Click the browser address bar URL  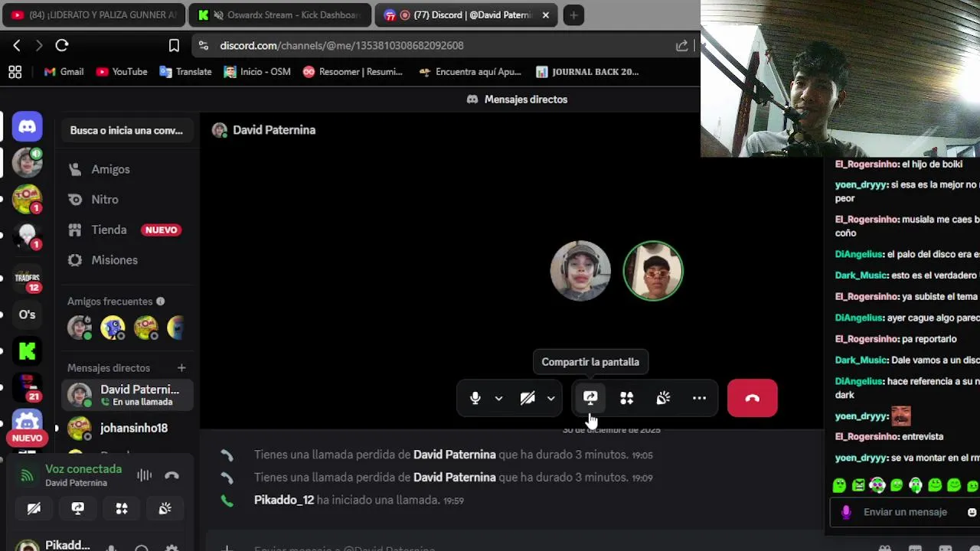click(341, 46)
